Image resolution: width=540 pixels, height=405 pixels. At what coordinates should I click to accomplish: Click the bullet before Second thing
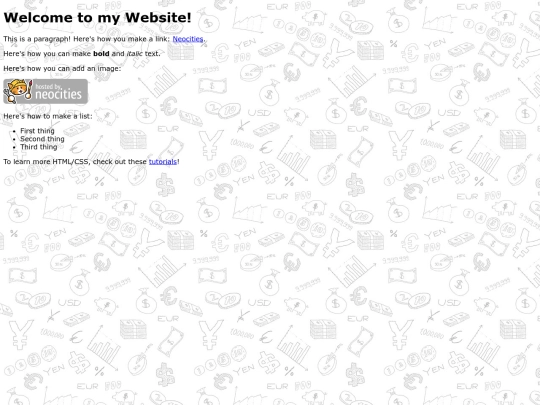(14, 139)
